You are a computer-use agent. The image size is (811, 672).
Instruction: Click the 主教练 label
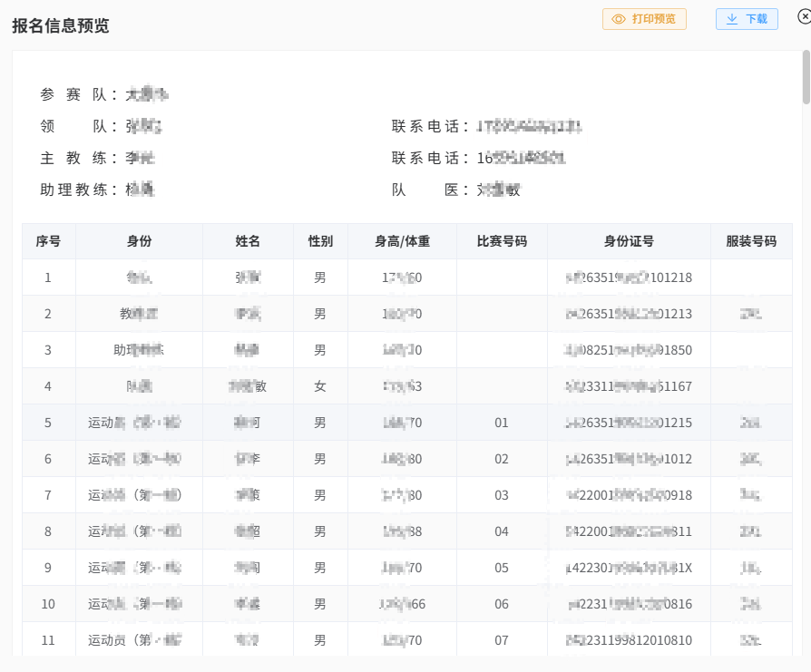[78, 158]
